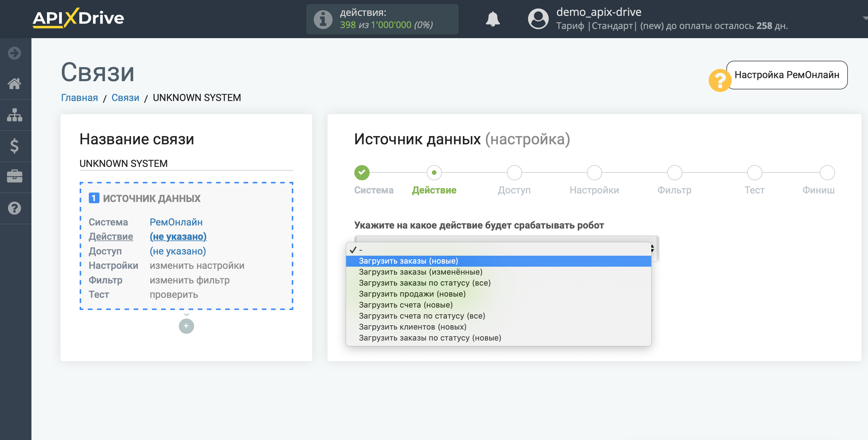Click the green checkmark Система step
This screenshot has height=440, width=868.
(x=362, y=172)
